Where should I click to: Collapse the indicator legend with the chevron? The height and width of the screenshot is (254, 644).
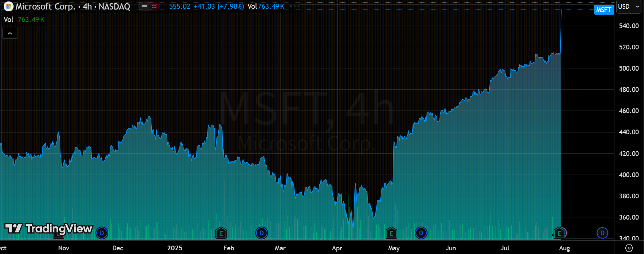point(10,34)
